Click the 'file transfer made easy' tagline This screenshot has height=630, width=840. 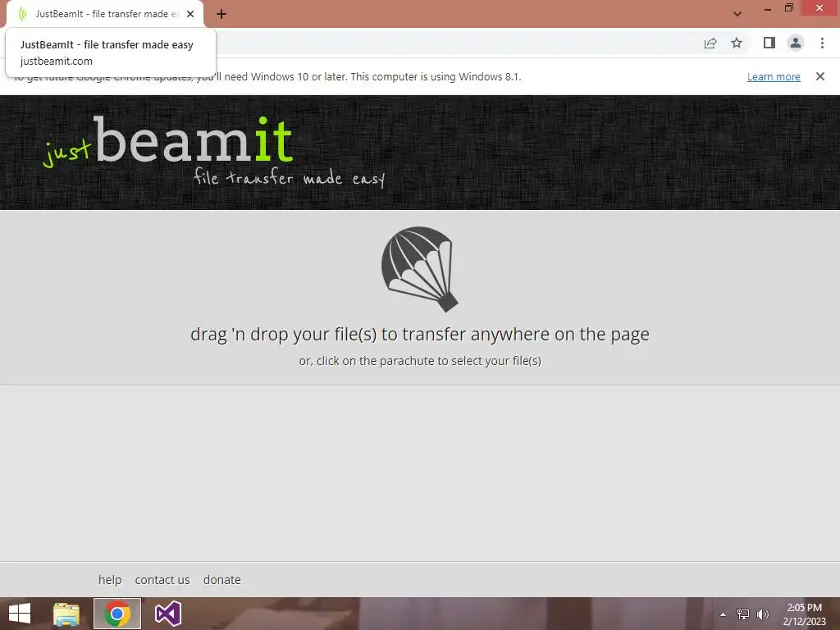[290, 177]
